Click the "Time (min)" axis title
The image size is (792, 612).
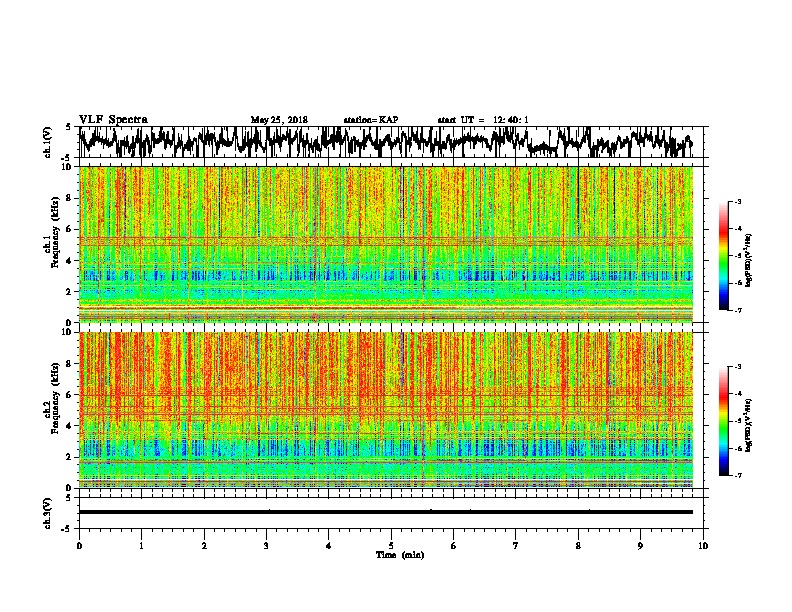[400, 555]
